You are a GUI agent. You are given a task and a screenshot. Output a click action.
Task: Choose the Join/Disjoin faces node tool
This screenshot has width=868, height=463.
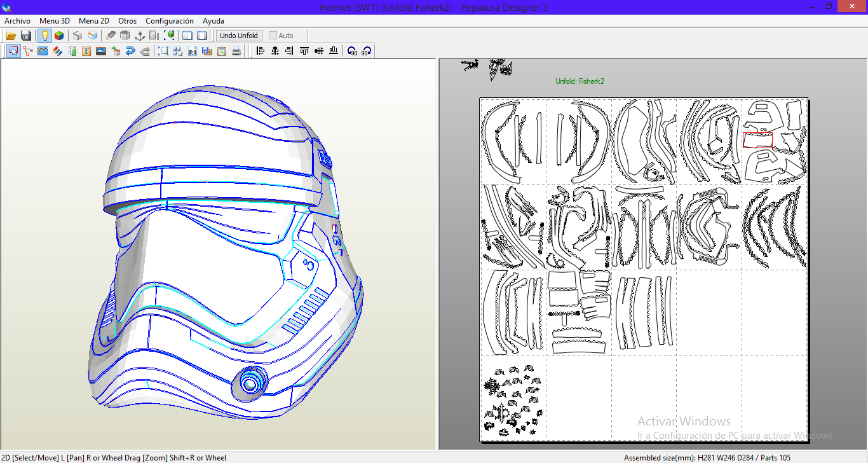click(28, 52)
